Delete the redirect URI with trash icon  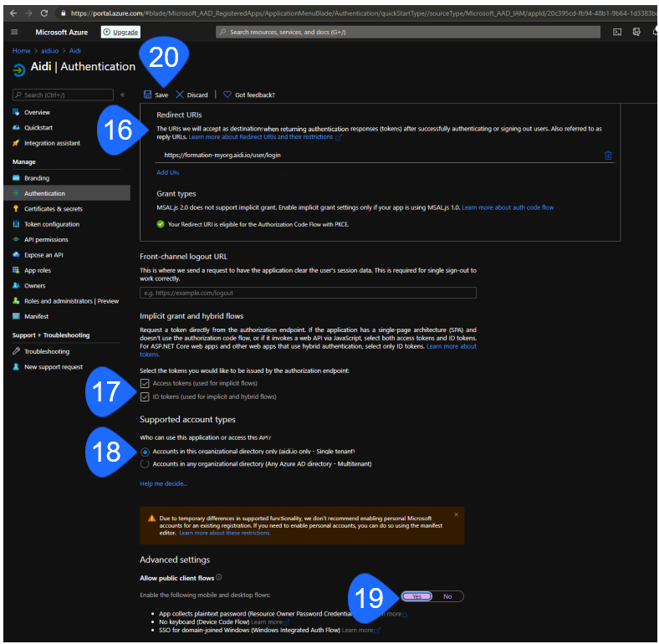(x=608, y=155)
